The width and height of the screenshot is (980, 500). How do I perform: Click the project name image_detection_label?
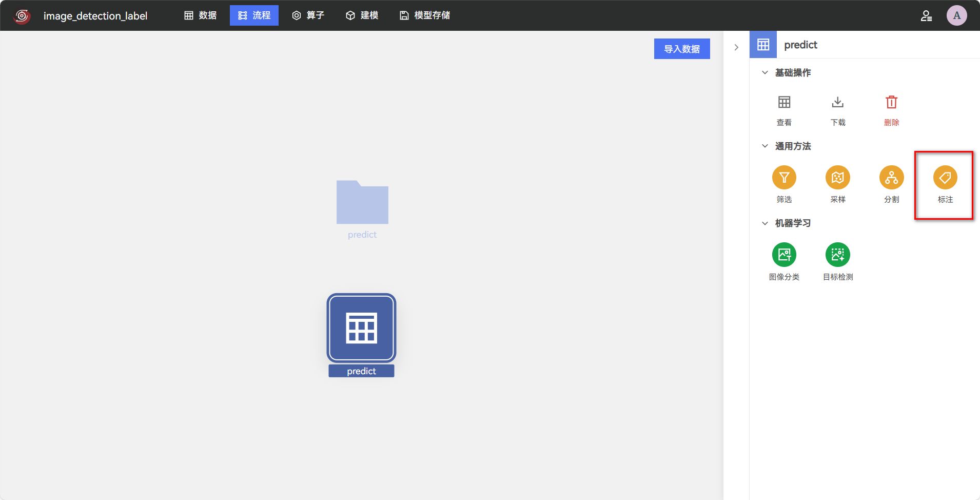95,16
